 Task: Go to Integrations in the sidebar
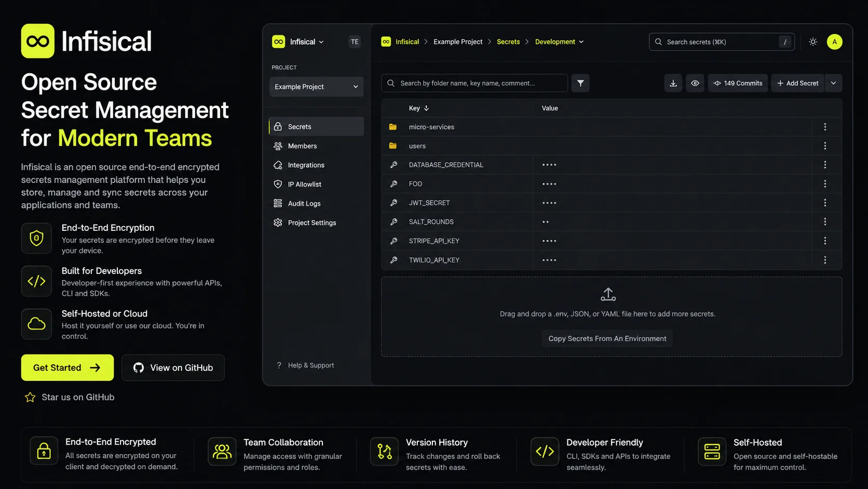tap(316, 165)
